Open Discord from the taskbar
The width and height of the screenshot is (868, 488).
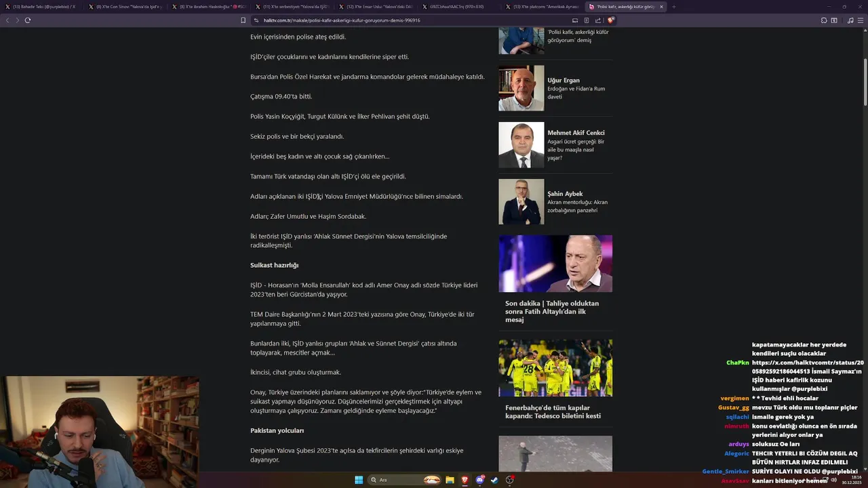pos(480,480)
